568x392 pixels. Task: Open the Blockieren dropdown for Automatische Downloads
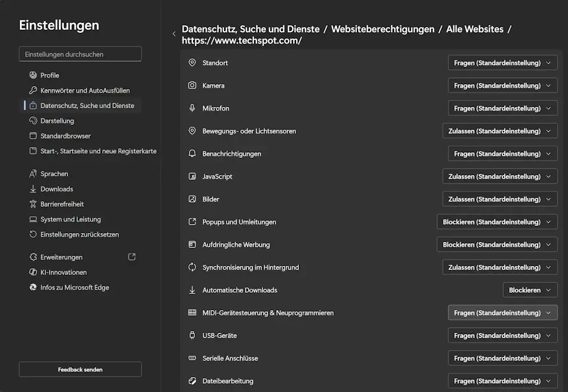coord(530,289)
